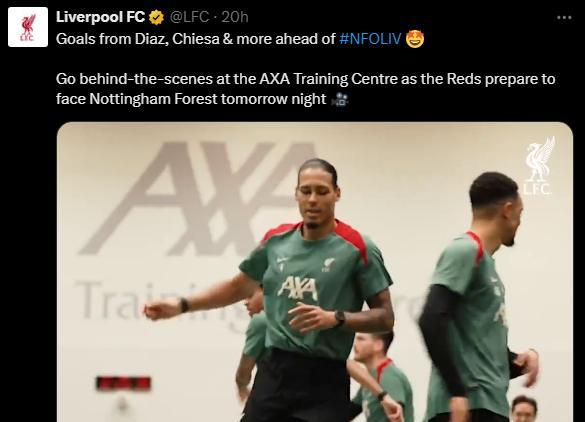Open the 20h timestamp permalink
The height and width of the screenshot is (422, 585).
click(x=235, y=17)
